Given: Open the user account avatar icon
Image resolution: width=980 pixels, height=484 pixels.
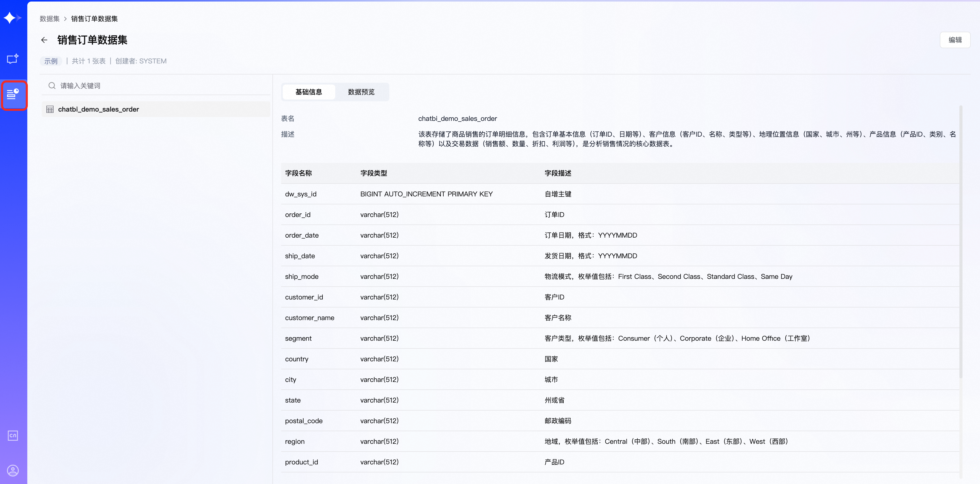Looking at the screenshot, I should tap(13, 470).
